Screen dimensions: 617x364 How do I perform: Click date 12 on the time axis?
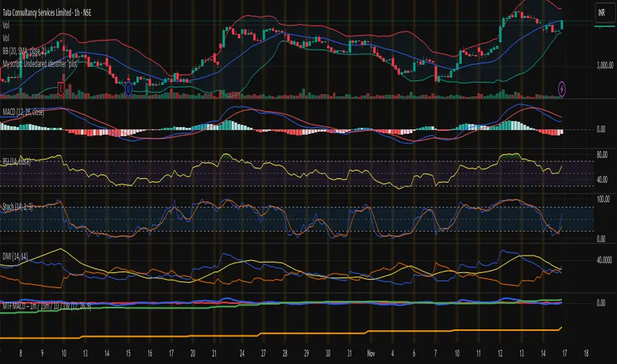point(500,353)
